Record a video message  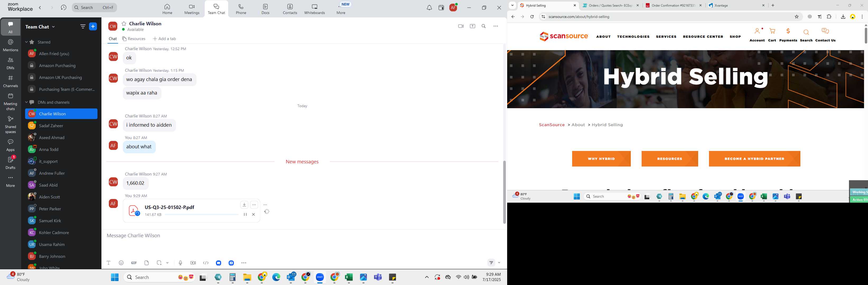pos(193,263)
